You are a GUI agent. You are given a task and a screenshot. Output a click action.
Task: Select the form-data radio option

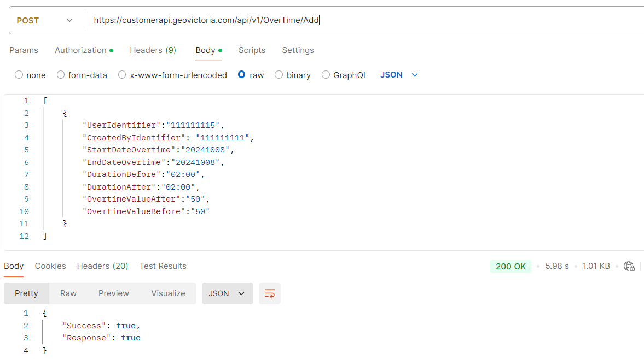click(x=61, y=75)
